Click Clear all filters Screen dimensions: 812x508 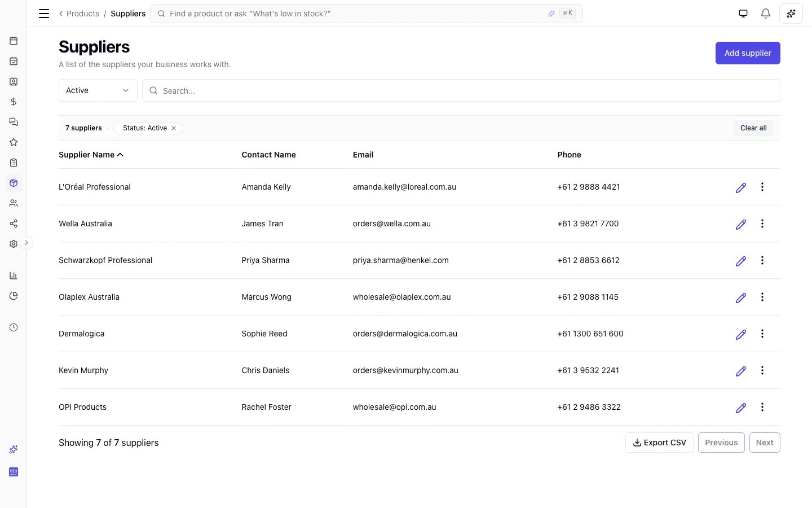click(x=753, y=128)
